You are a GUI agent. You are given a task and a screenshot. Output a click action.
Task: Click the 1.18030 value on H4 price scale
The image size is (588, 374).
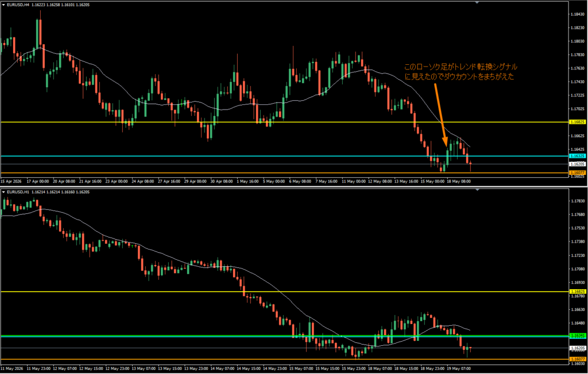[x=577, y=41]
